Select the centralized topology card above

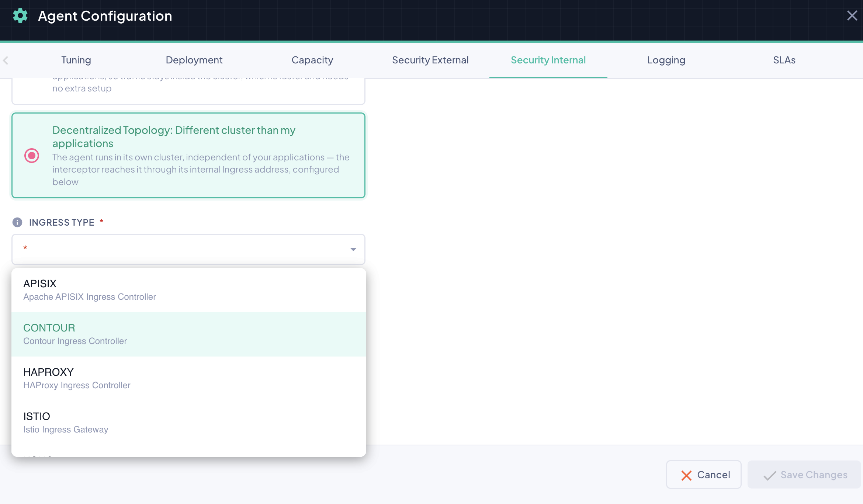coord(188,91)
